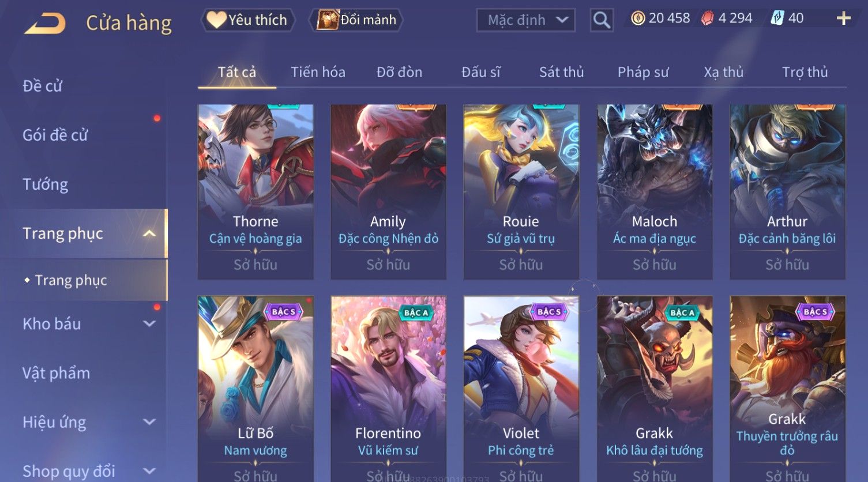The image size is (868, 482).
Task: Open Thorne Cận vệ hoàng gia skin
Action: coord(255,192)
